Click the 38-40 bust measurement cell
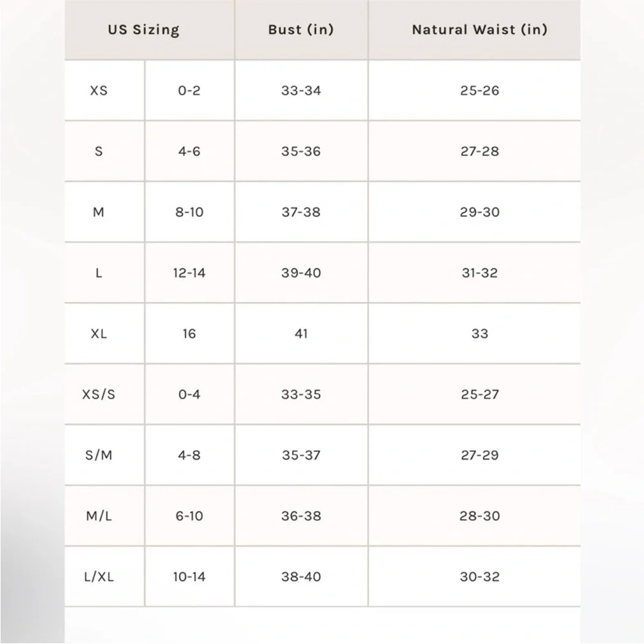 (x=301, y=577)
